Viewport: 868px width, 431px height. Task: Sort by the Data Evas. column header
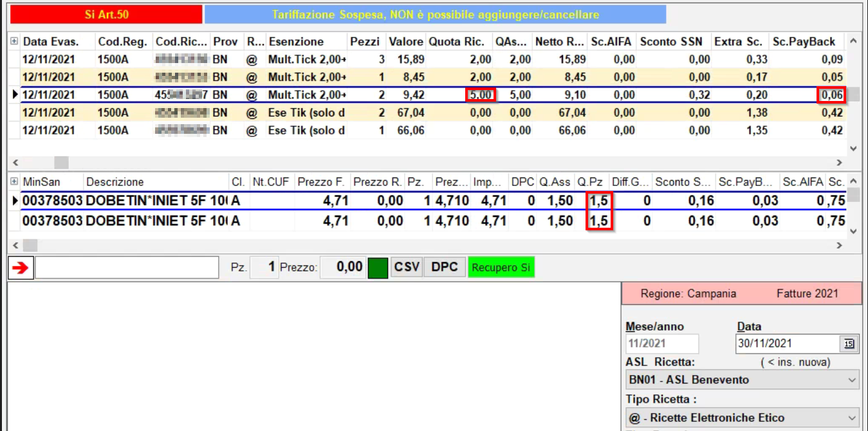coord(51,42)
